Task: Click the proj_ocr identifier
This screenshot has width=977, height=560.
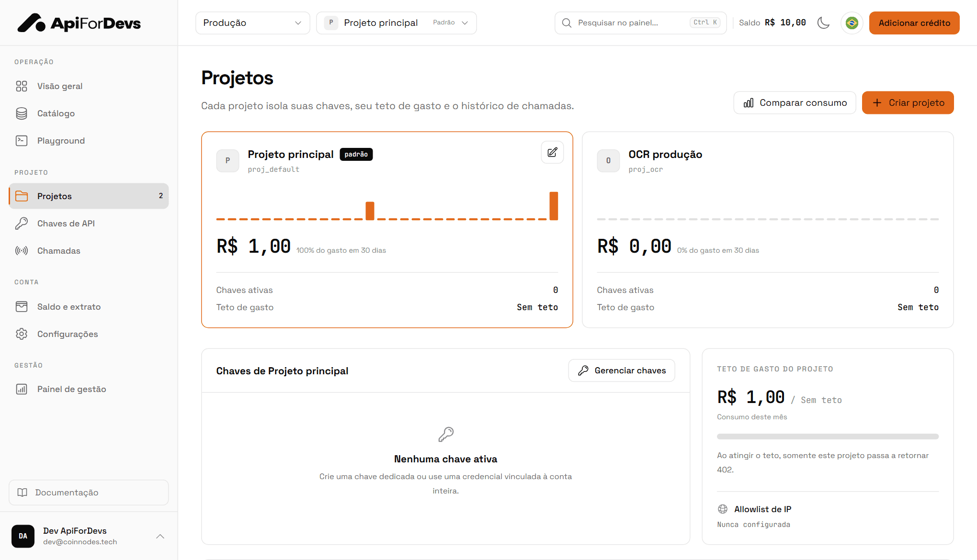Action: tap(646, 169)
